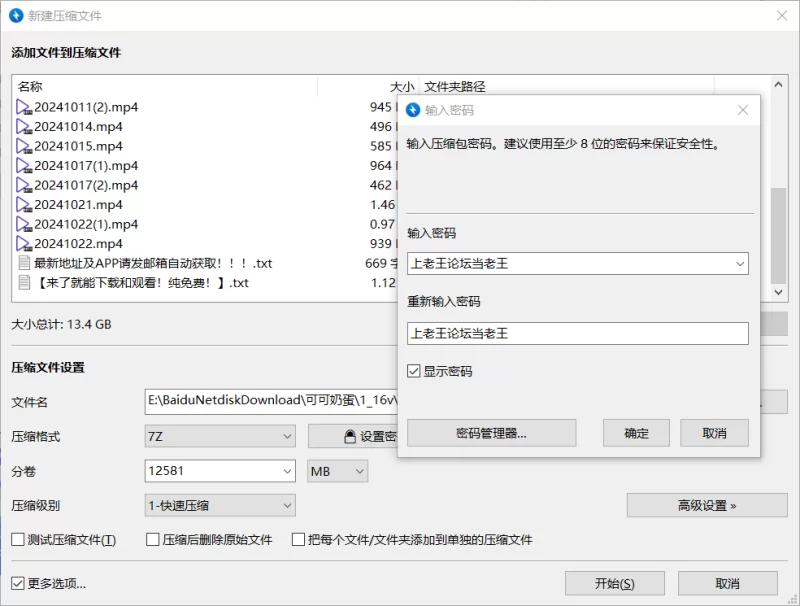Click the 密码管理器... button
This screenshot has height=606, width=800.
[491, 434]
